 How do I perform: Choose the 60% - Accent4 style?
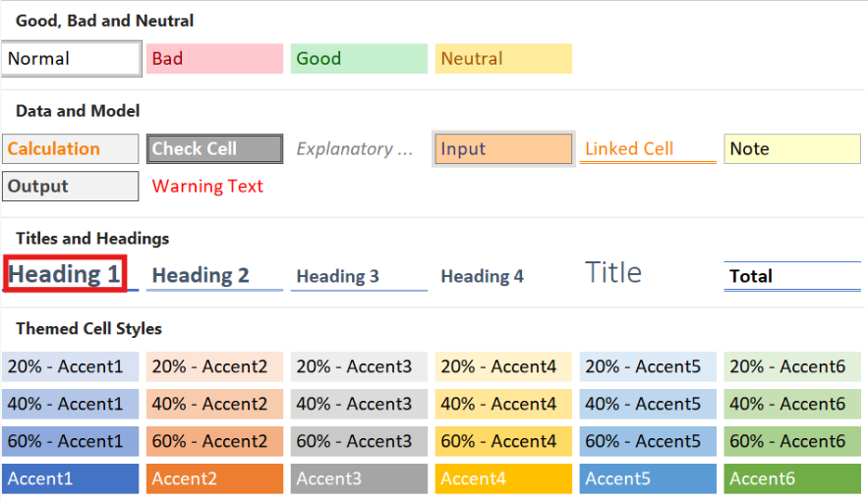coord(503,441)
